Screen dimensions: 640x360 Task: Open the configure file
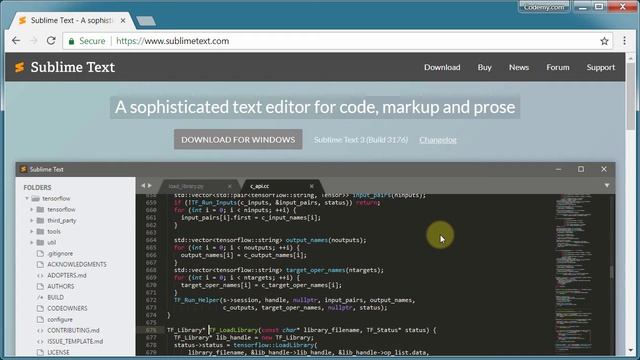point(60,320)
